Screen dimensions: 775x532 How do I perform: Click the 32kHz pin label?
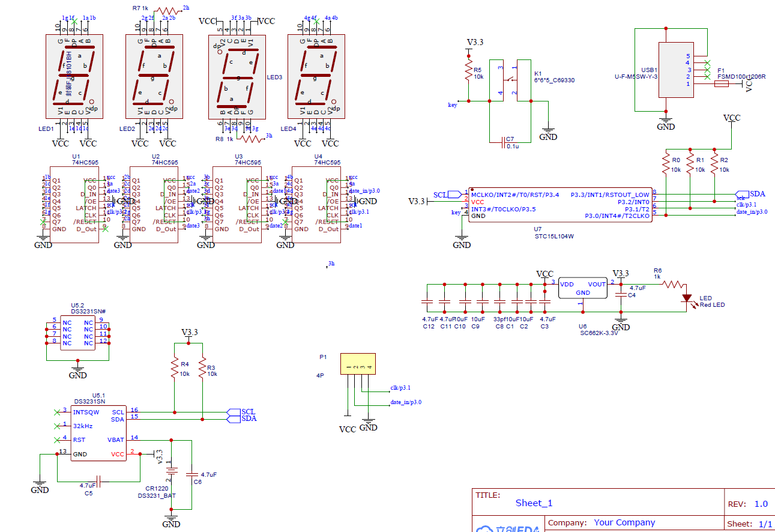[x=83, y=426]
